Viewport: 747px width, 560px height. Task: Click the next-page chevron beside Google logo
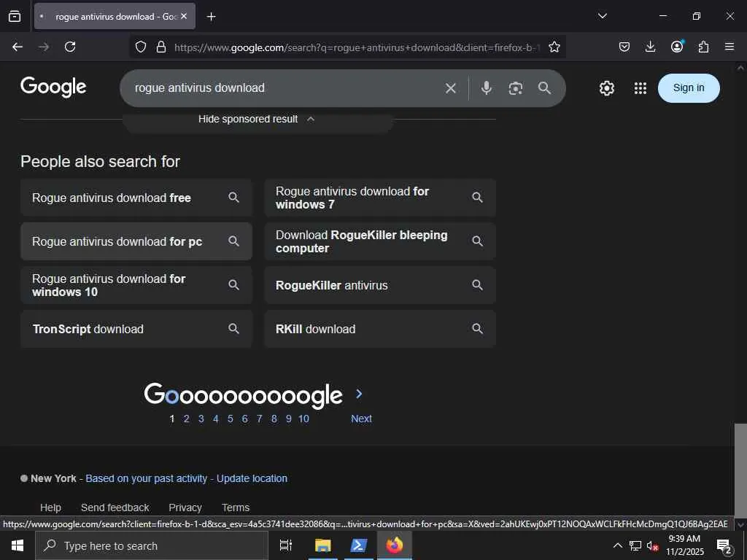[x=359, y=394]
